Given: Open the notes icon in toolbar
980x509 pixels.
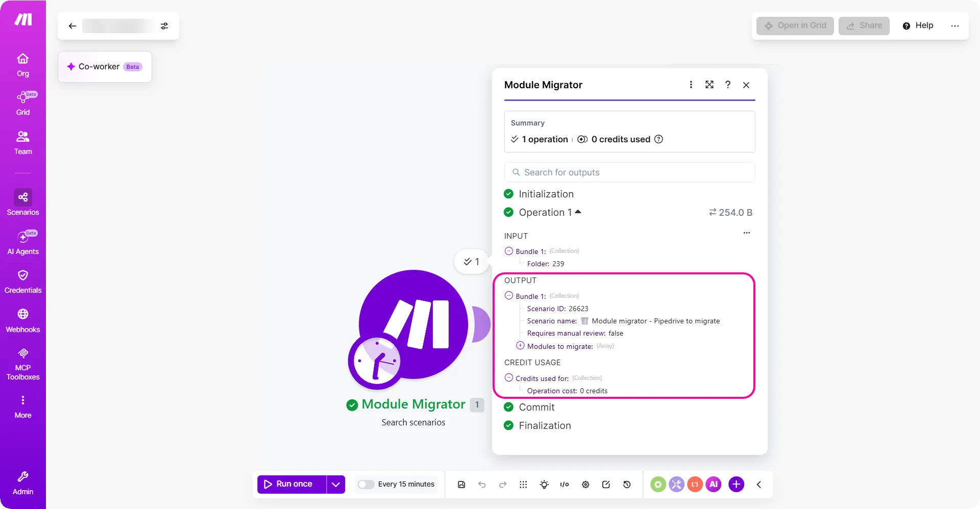Looking at the screenshot, I should 606,485.
